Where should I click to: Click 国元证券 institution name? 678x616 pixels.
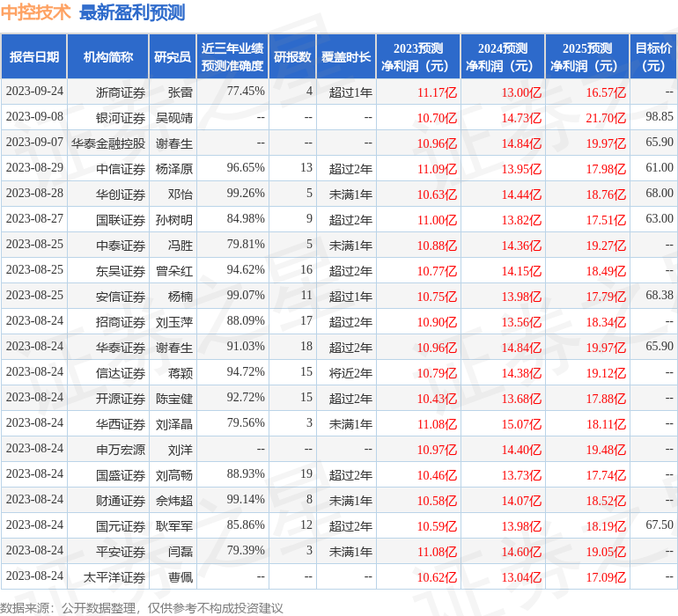click(121, 526)
